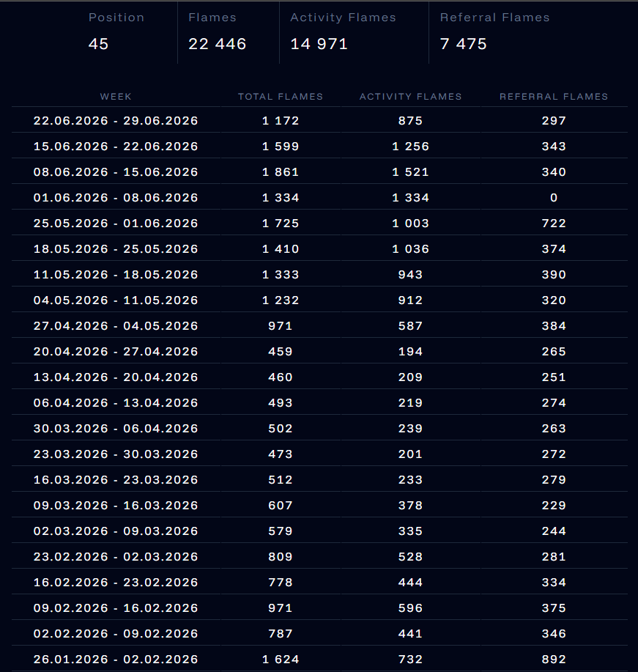Select total flames value 1 333
Viewport: 638px width, 672px height.
[281, 274]
